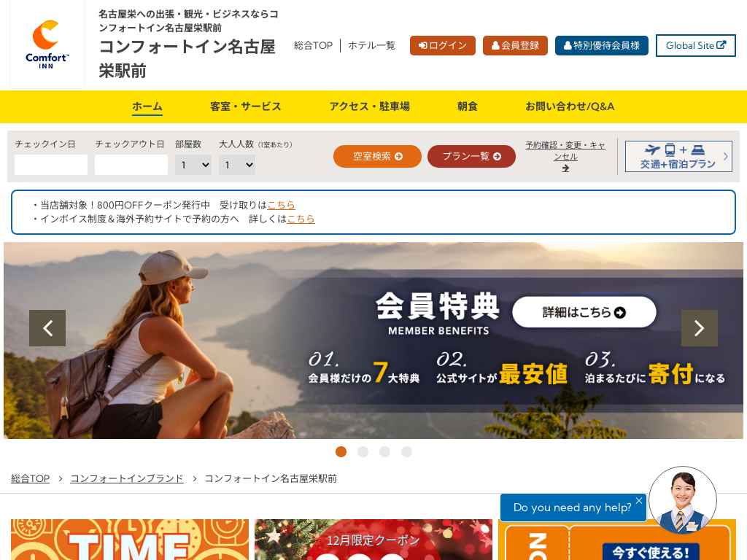Visit the Global Site link

pyautogui.click(x=695, y=46)
